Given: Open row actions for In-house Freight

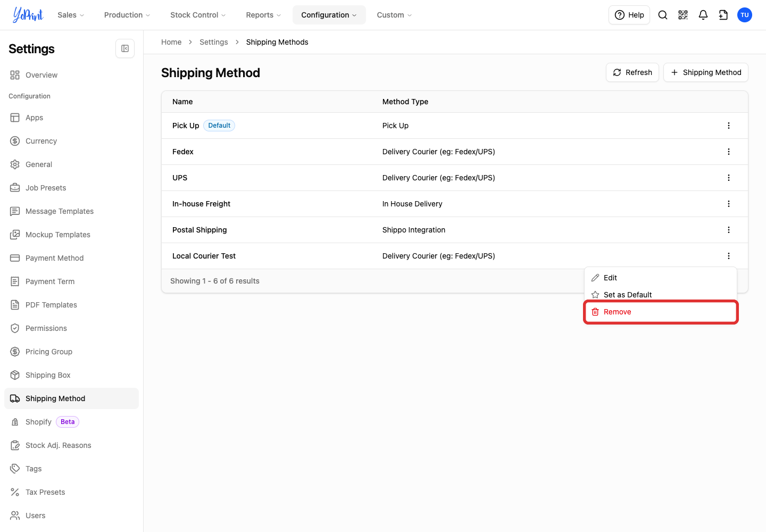Looking at the screenshot, I should pyautogui.click(x=729, y=204).
